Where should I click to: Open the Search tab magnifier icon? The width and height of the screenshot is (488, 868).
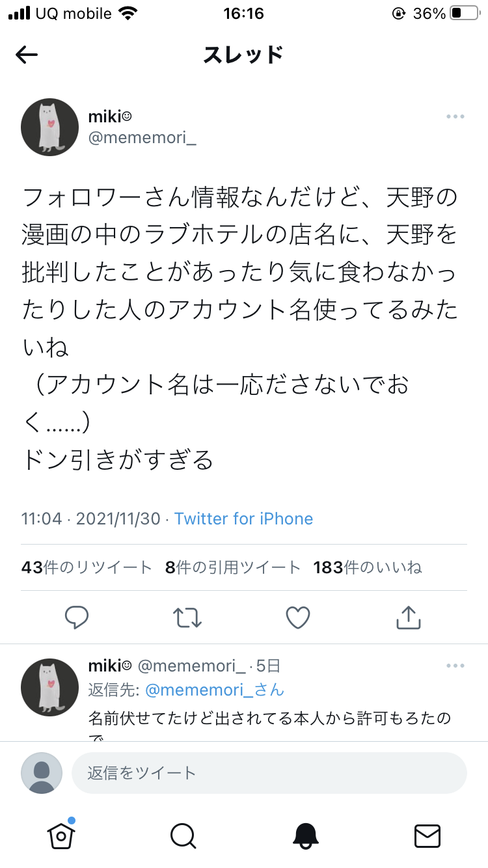[x=183, y=836]
